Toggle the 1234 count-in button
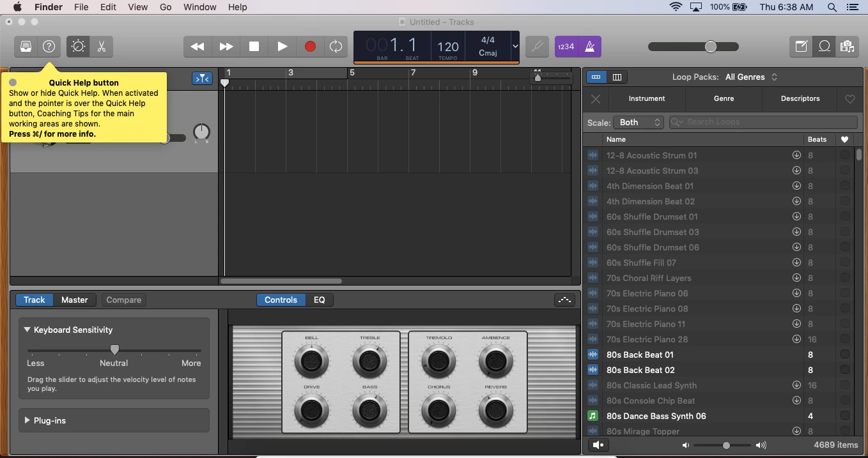868x458 pixels. point(566,47)
